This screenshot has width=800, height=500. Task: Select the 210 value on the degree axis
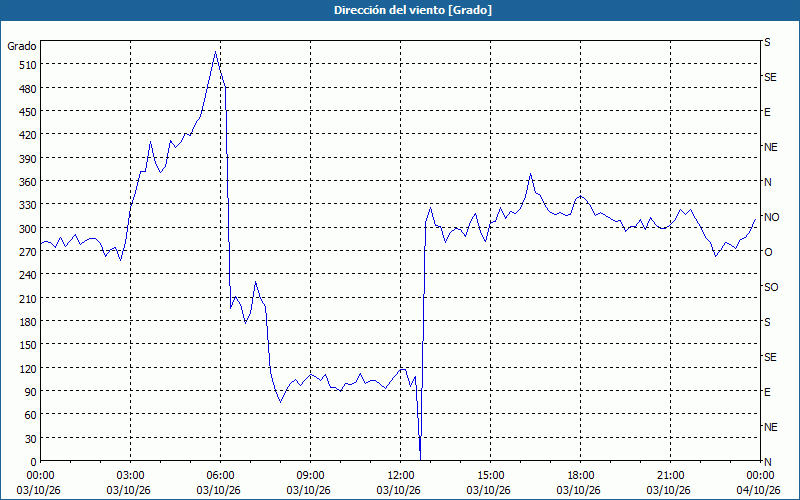tap(27, 298)
